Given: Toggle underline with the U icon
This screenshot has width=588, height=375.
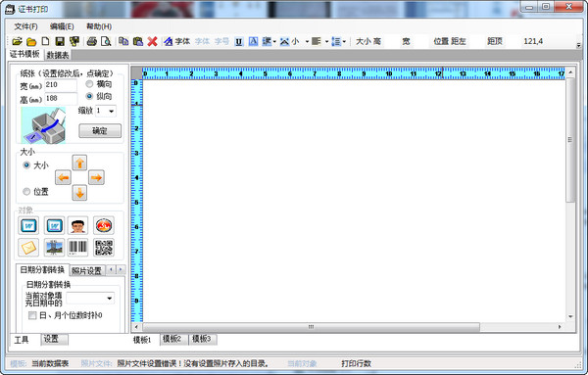Looking at the screenshot, I should click(238, 41).
